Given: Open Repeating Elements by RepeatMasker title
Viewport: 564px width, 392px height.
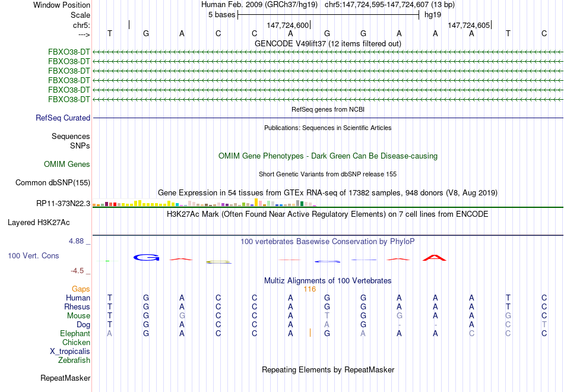Looking at the screenshot, I should click(328, 370).
